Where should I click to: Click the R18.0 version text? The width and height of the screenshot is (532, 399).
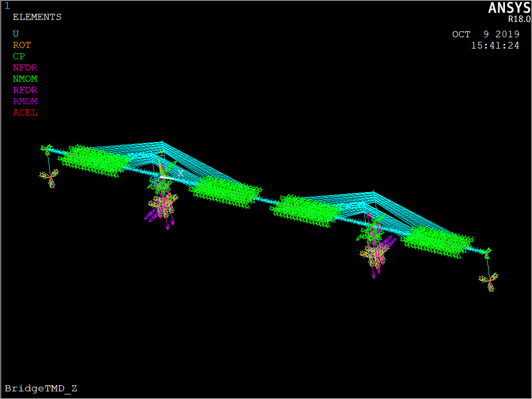tap(519, 19)
